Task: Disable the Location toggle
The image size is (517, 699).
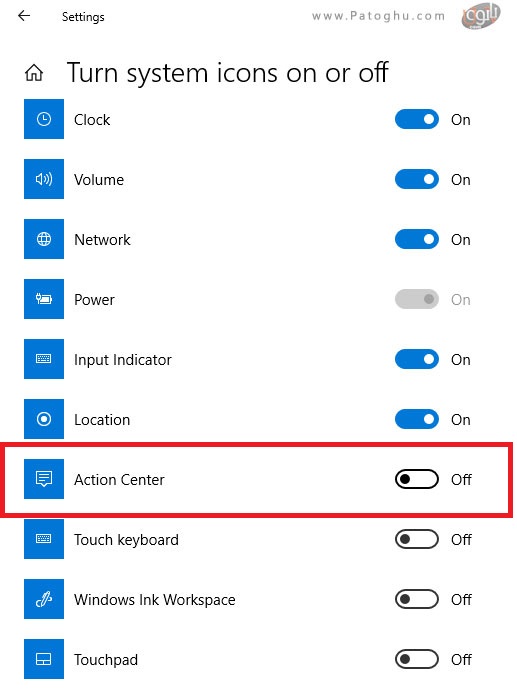Action: [417, 419]
